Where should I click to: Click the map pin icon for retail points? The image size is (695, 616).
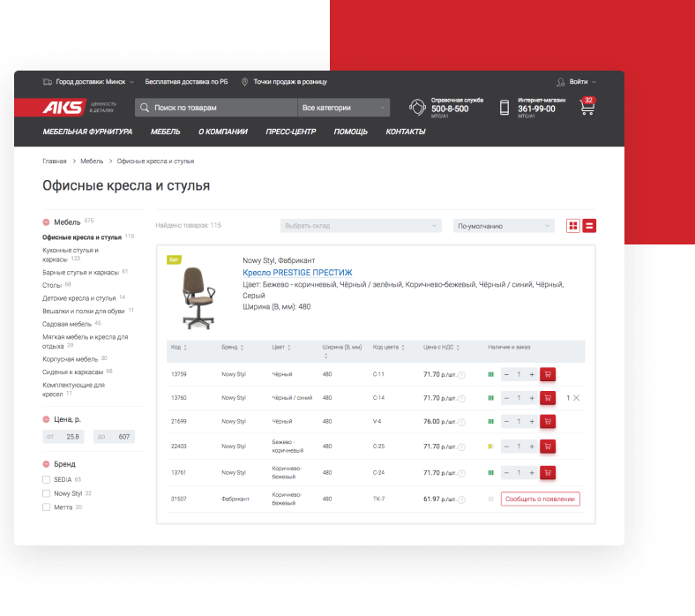(x=244, y=81)
